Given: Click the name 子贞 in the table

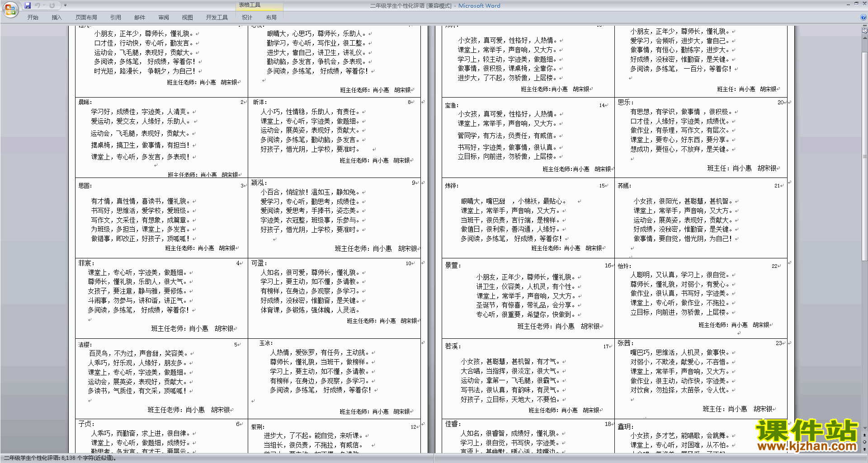Looking at the screenshot, I should coord(85,424).
